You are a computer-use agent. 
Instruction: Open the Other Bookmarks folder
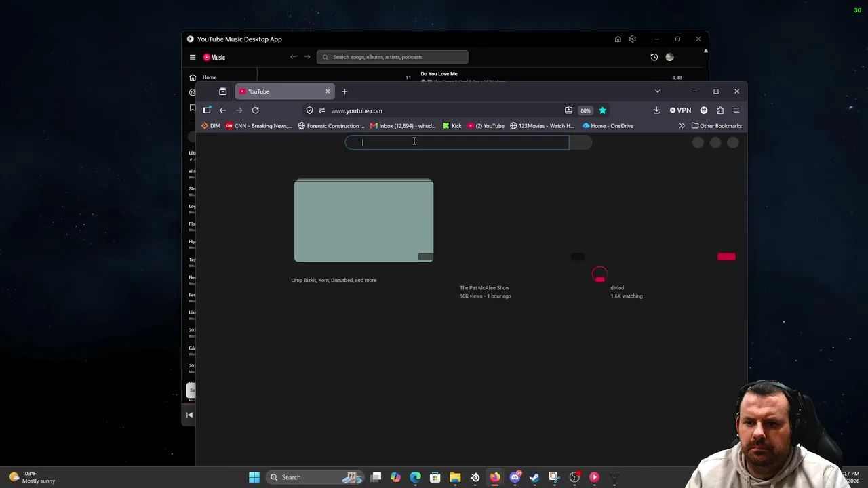[717, 126]
